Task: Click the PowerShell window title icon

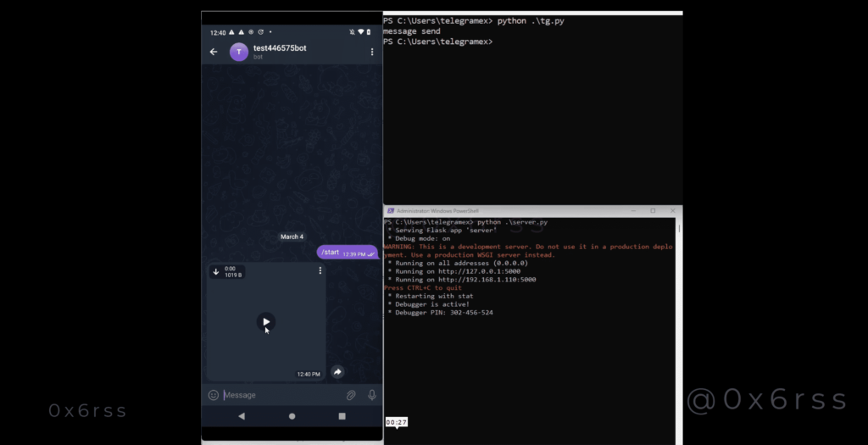Action: 390,211
